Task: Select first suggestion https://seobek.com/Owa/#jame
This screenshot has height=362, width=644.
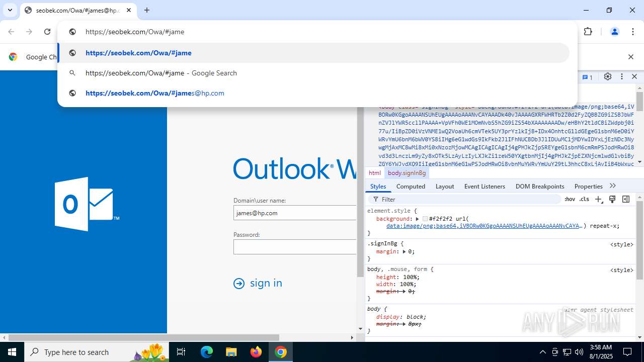Action: point(313,53)
